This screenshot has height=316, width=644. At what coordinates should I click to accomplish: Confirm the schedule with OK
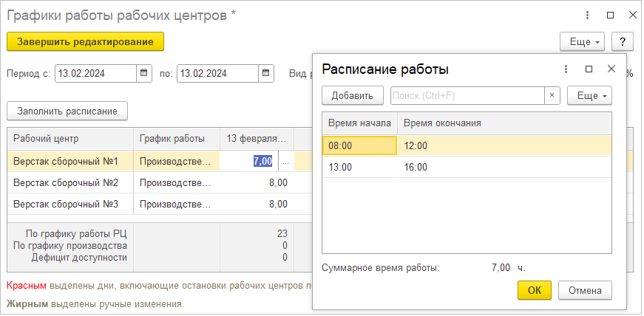tap(535, 290)
